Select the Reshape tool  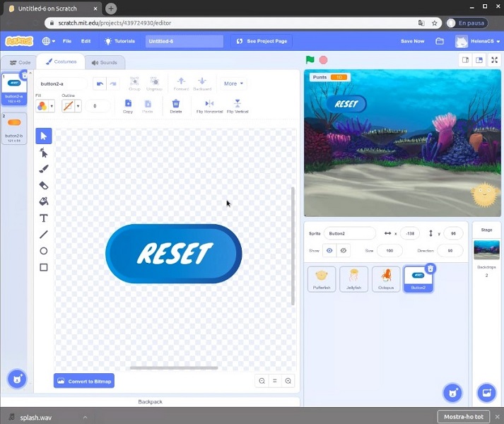click(44, 153)
